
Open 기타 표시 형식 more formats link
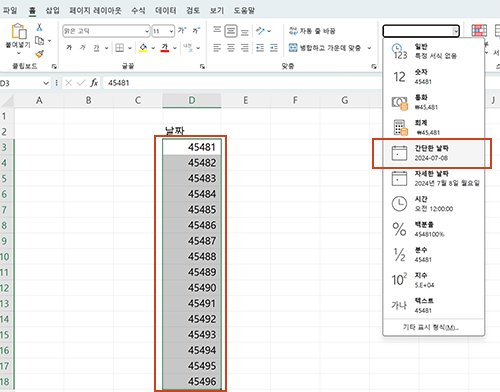click(431, 328)
